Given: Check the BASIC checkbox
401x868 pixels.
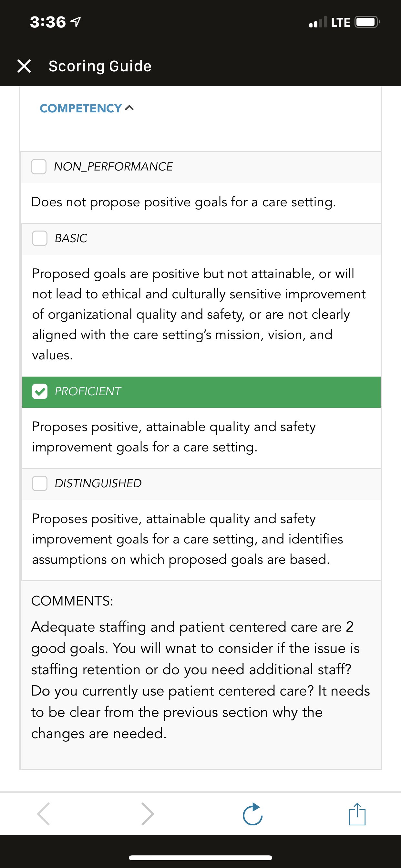Looking at the screenshot, I should (39, 238).
